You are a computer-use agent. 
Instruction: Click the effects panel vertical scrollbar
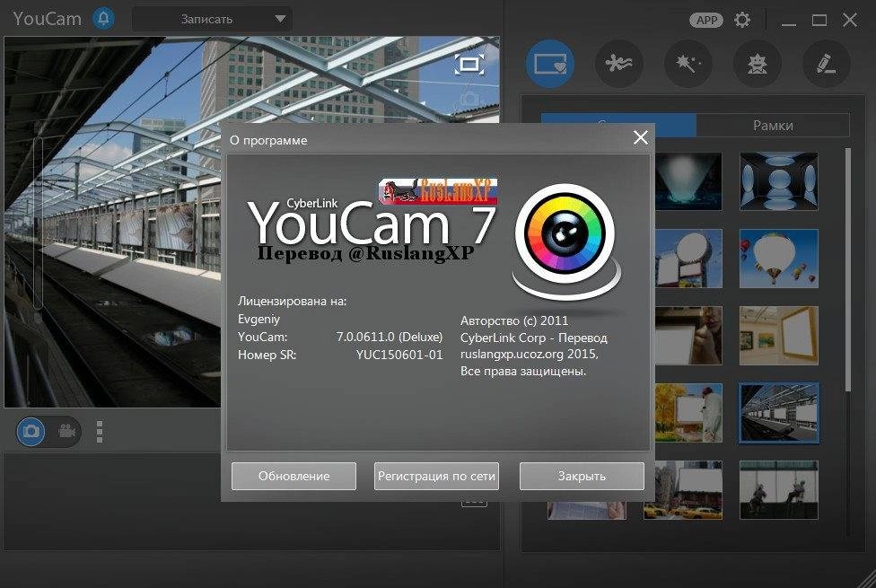click(848, 269)
